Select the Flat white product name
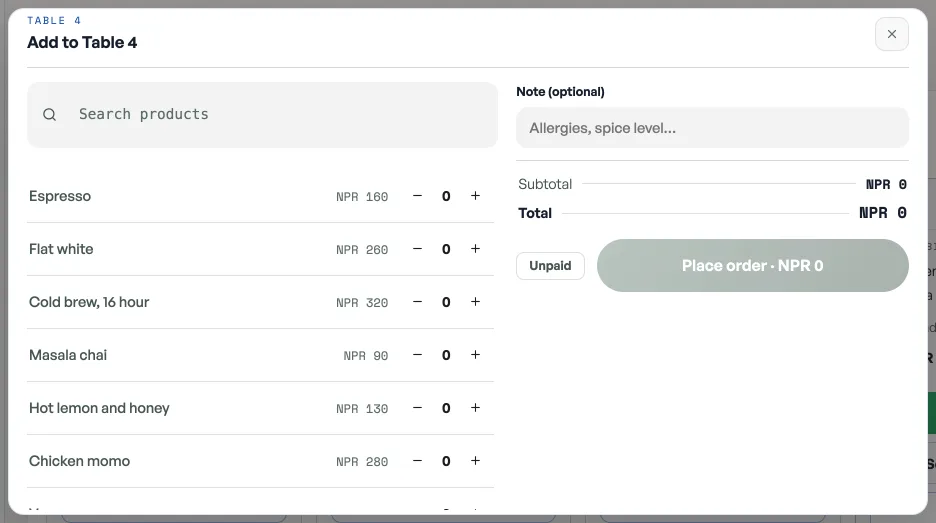This screenshot has height=523, width=936. tap(61, 249)
